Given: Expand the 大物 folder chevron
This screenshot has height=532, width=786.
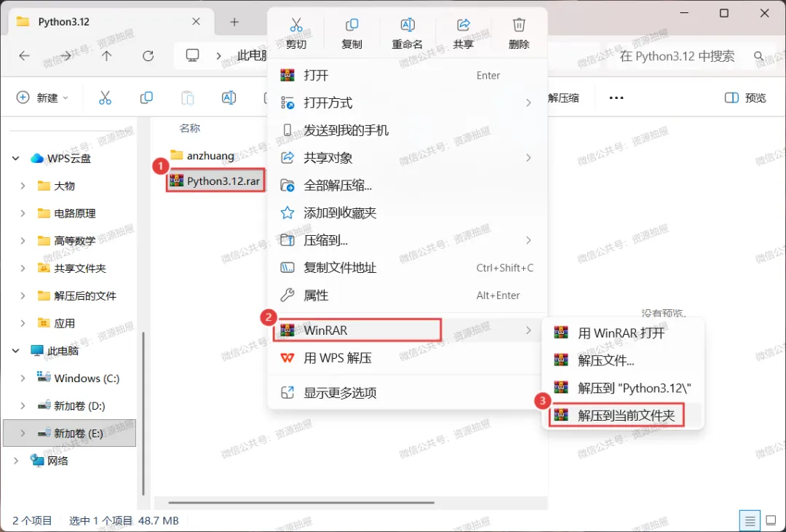Looking at the screenshot, I should pyautogui.click(x=23, y=186).
